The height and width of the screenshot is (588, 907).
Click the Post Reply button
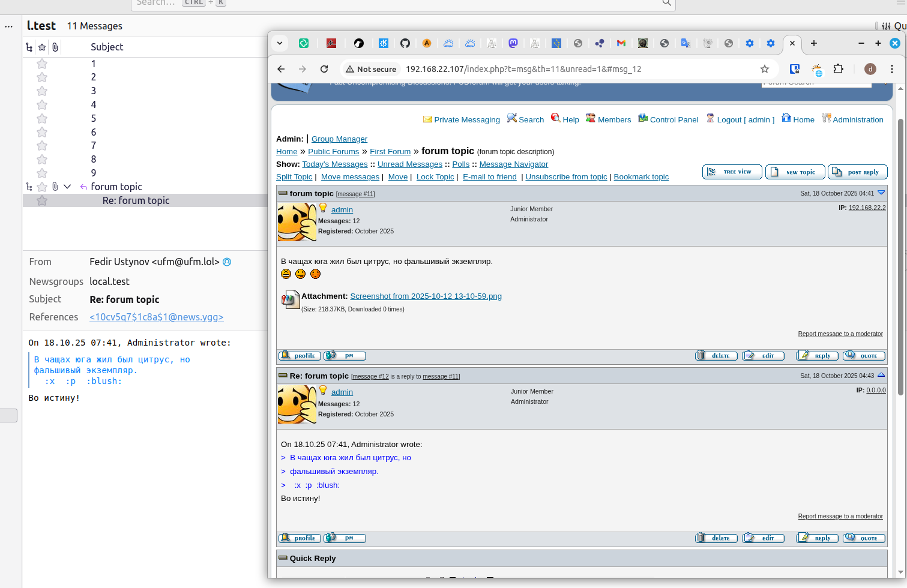(x=857, y=172)
